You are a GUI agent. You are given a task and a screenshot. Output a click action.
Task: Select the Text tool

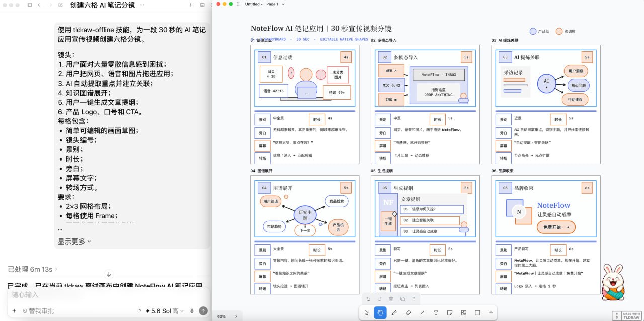tap(436, 312)
